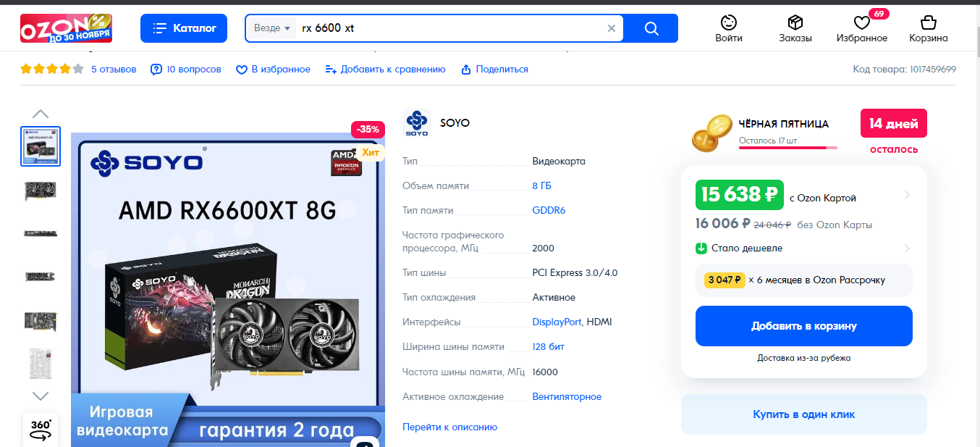The image size is (980, 447).
Task: Select the third thumbnail side view
Action: [41, 233]
